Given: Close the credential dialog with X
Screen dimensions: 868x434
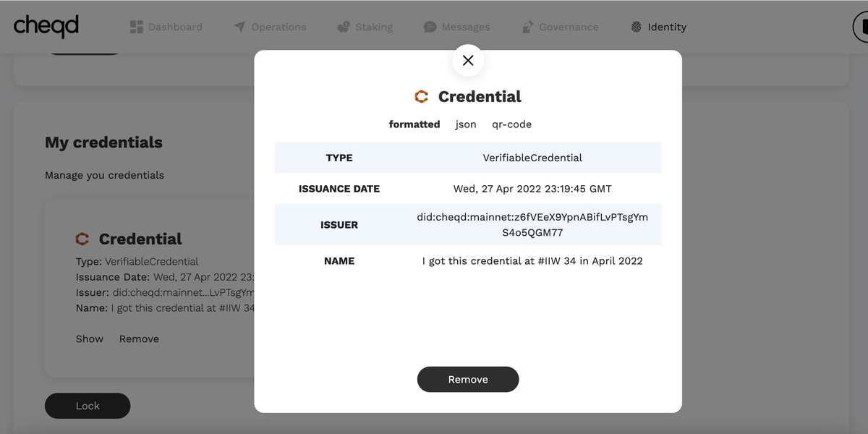Looking at the screenshot, I should pos(468,61).
